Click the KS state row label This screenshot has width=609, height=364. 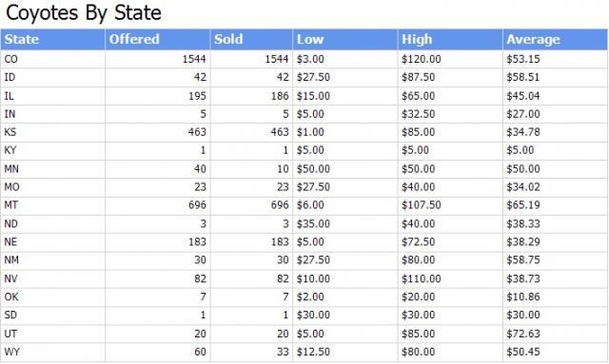pos(10,132)
